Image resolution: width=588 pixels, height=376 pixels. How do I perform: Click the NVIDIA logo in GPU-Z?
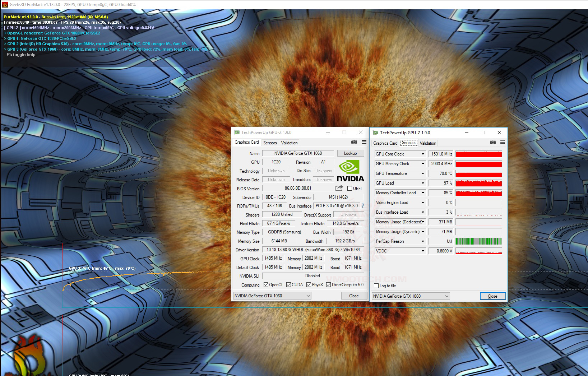(350, 171)
